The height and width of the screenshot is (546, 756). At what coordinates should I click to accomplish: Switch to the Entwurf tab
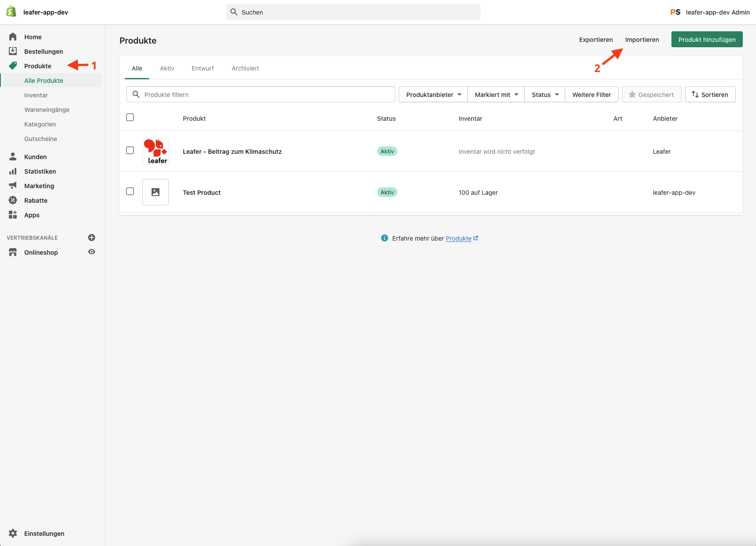tap(202, 68)
